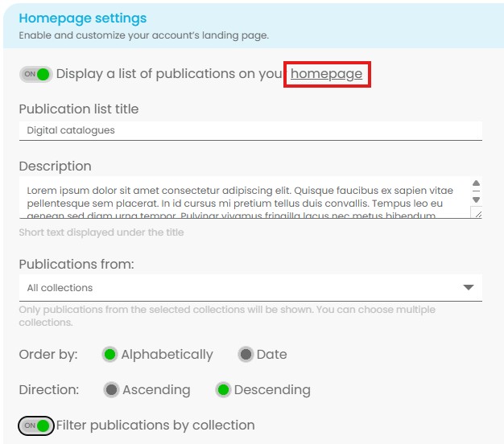Viewport: 504px width, 444px height.
Task: Click the Publication list title label
Action: [79, 109]
